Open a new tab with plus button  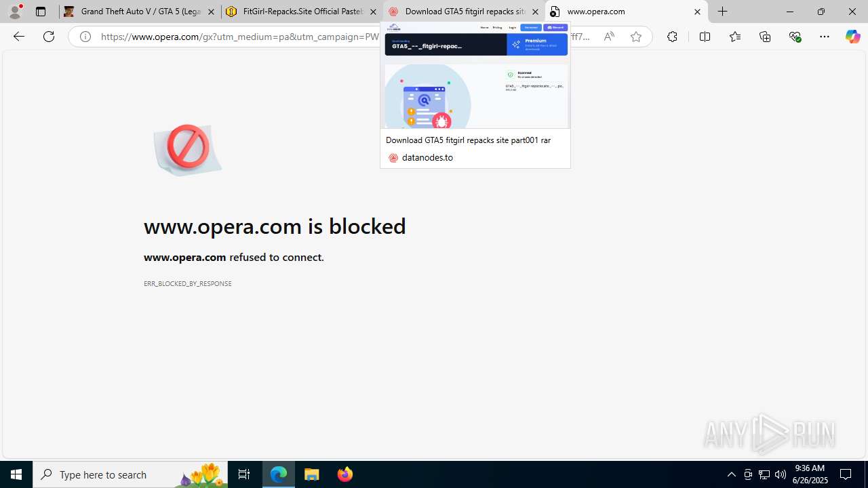(723, 12)
